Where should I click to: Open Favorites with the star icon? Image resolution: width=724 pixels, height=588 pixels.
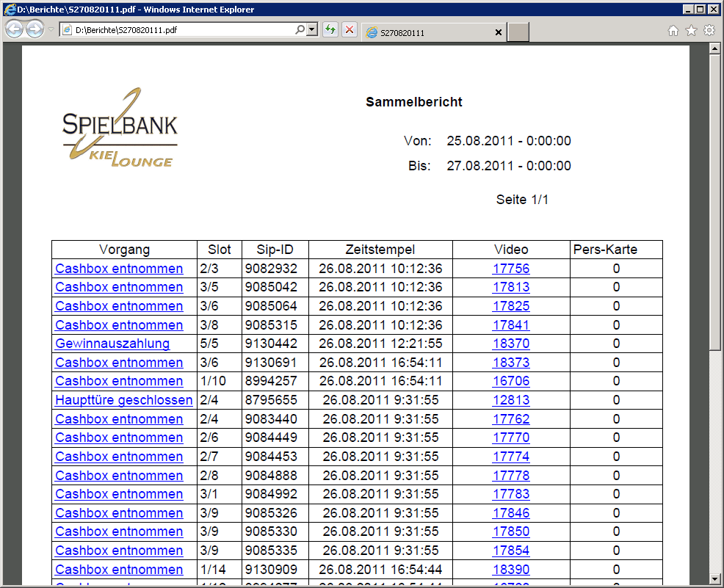pos(691,31)
